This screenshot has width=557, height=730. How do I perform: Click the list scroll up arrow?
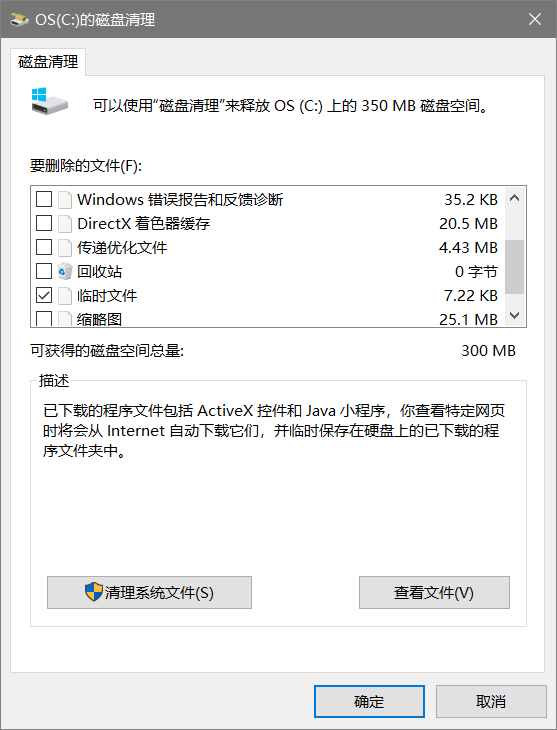click(515, 198)
